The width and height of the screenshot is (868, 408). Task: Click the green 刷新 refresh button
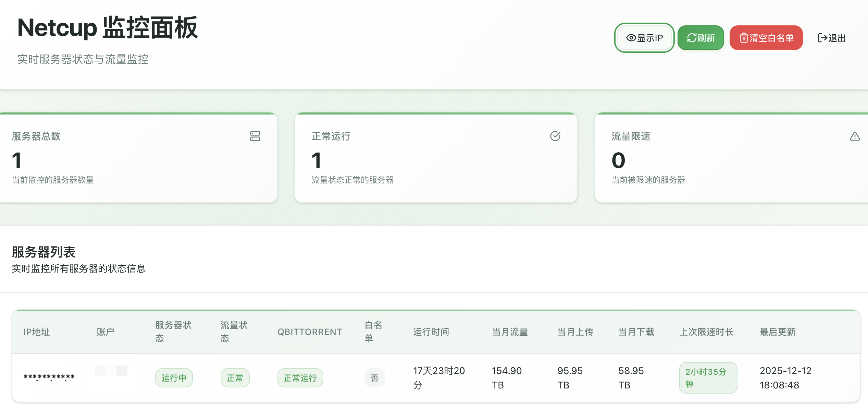(700, 38)
